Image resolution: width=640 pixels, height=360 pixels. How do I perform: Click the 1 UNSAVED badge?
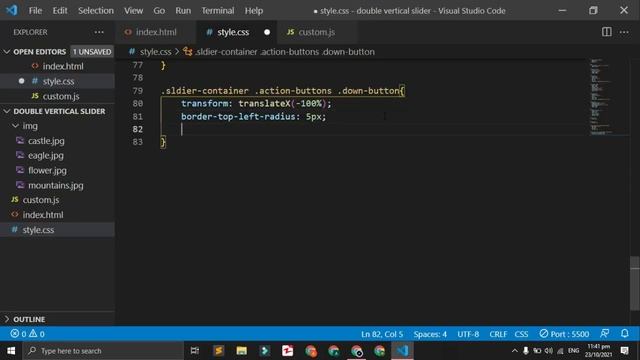tap(92, 52)
